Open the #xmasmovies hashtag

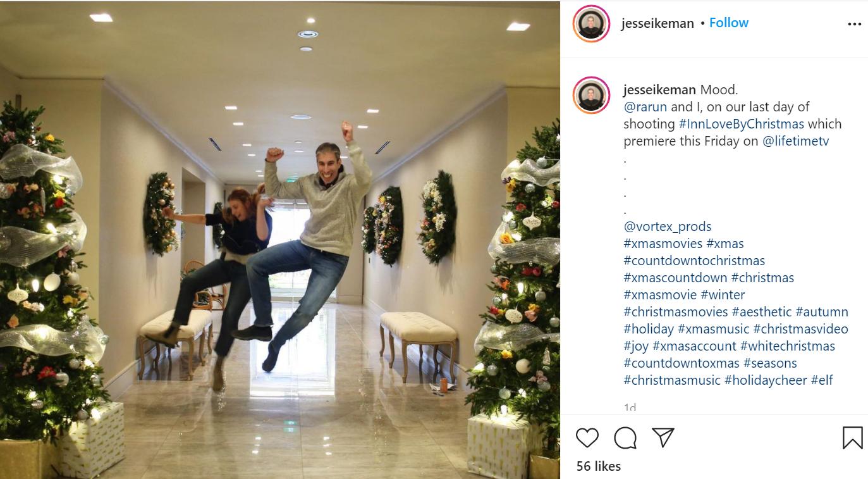click(663, 244)
